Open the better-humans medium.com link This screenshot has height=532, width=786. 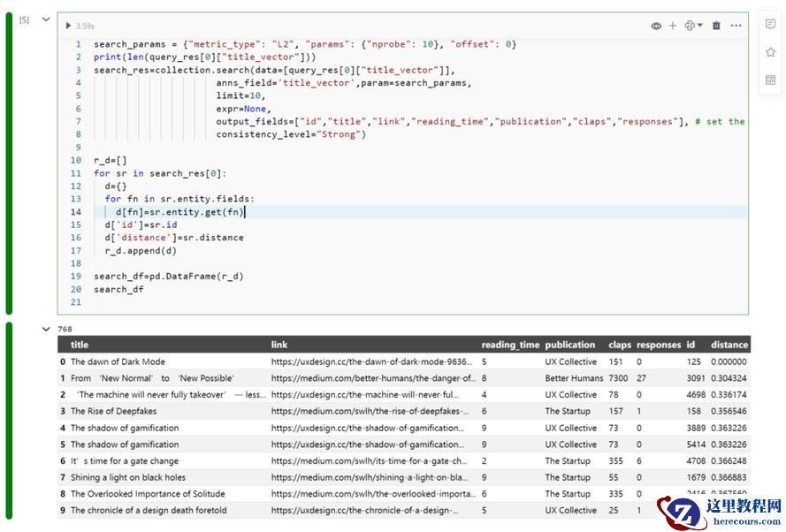pos(373,378)
